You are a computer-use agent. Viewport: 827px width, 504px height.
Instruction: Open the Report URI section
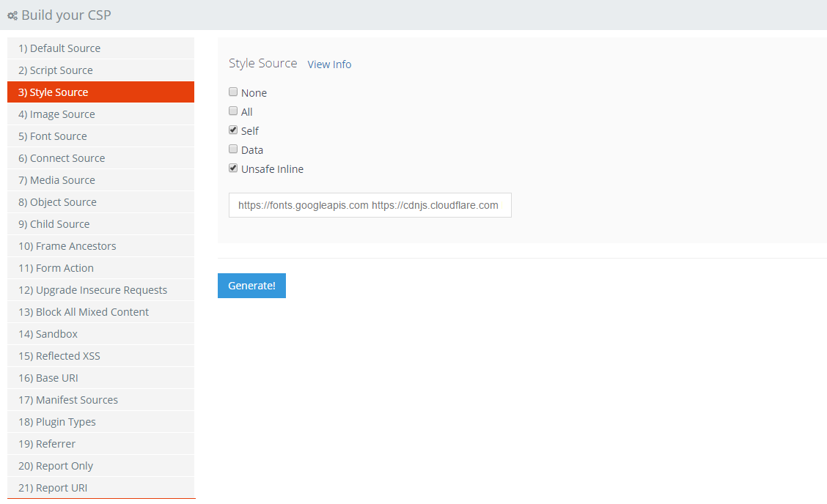pyautogui.click(x=100, y=488)
